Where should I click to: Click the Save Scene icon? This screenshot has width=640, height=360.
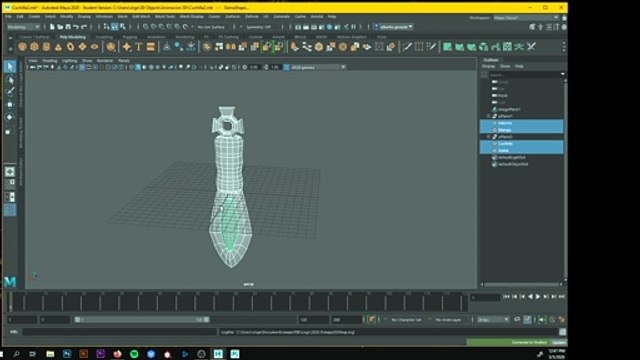click(68, 27)
